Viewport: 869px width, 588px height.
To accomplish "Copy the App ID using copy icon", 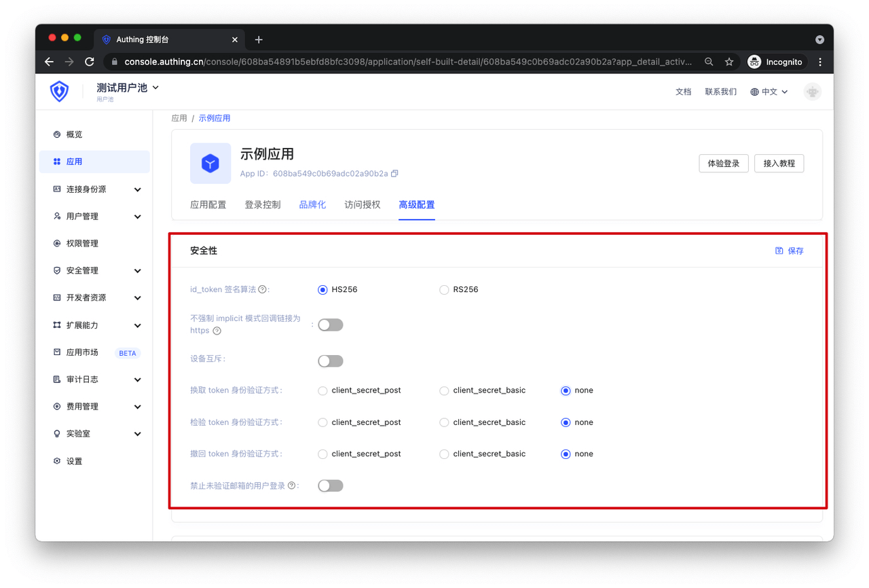I will click(x=394, y=174).
